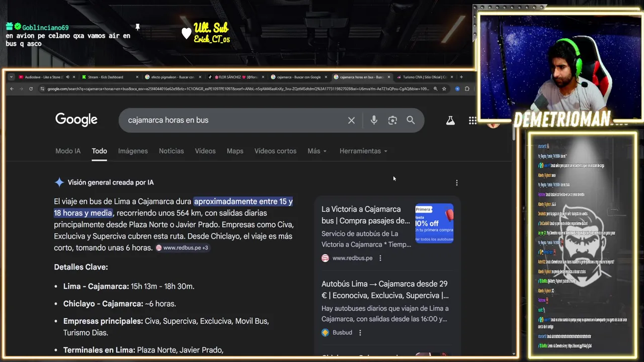This screenshot has width=644, height=362.
Task: Click the Google logo
Action: click(x=76, y=120)
